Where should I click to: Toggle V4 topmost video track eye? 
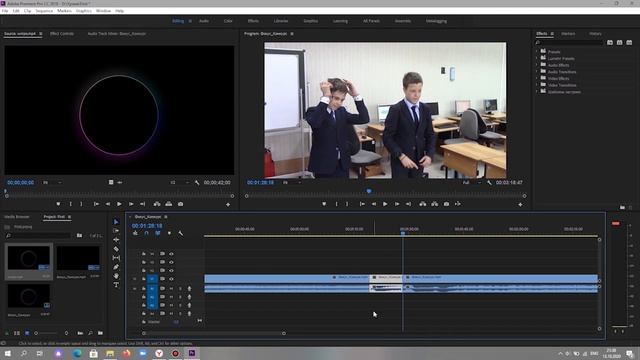tap(171, 254)
